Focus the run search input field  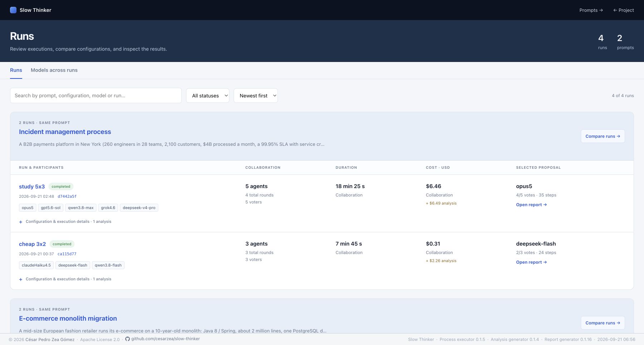click(96, 96)
